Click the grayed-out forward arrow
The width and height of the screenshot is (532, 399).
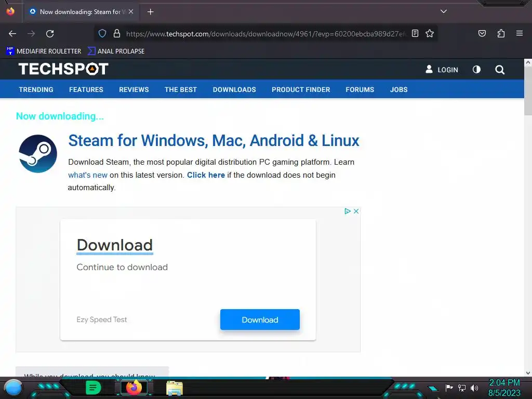coord(31,34)
